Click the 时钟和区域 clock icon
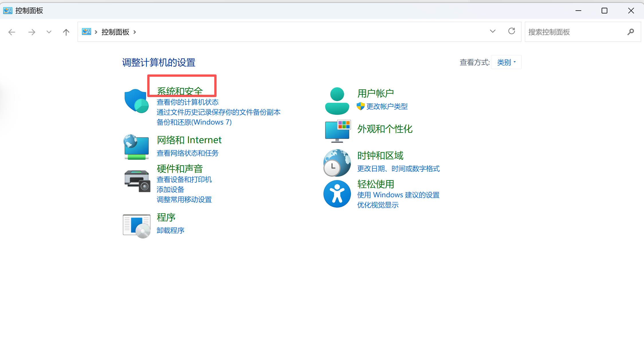 337,162
